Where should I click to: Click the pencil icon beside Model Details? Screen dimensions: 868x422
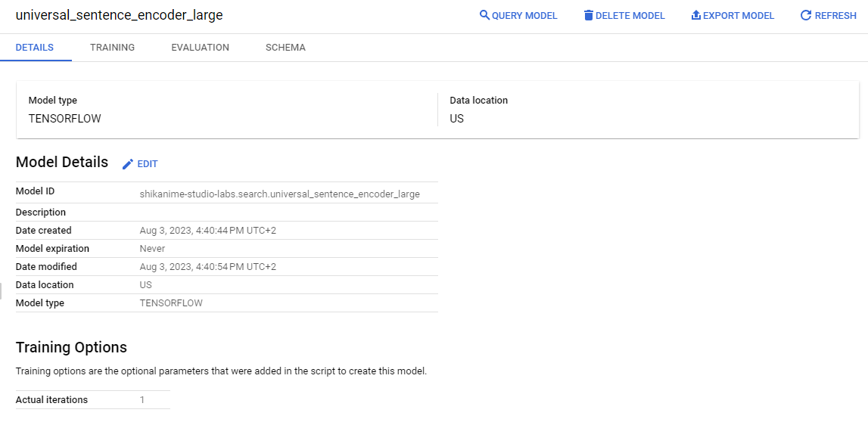point(128,163)
